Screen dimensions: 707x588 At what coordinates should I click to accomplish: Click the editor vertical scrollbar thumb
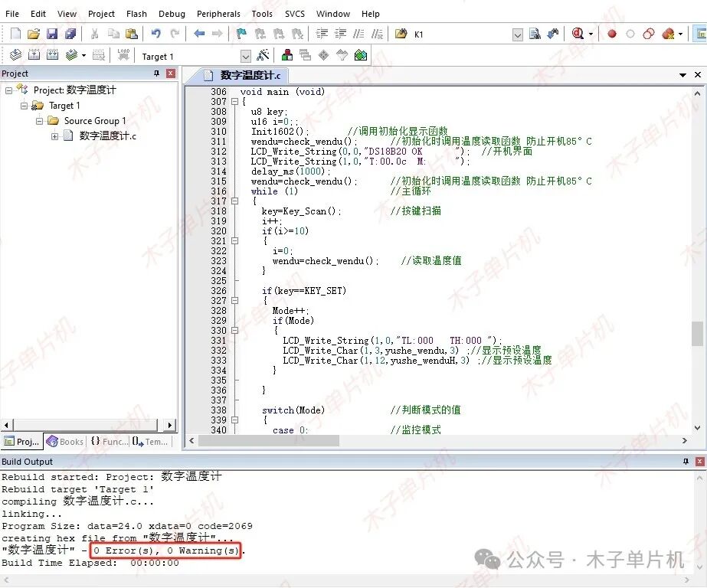coord(697,333)
